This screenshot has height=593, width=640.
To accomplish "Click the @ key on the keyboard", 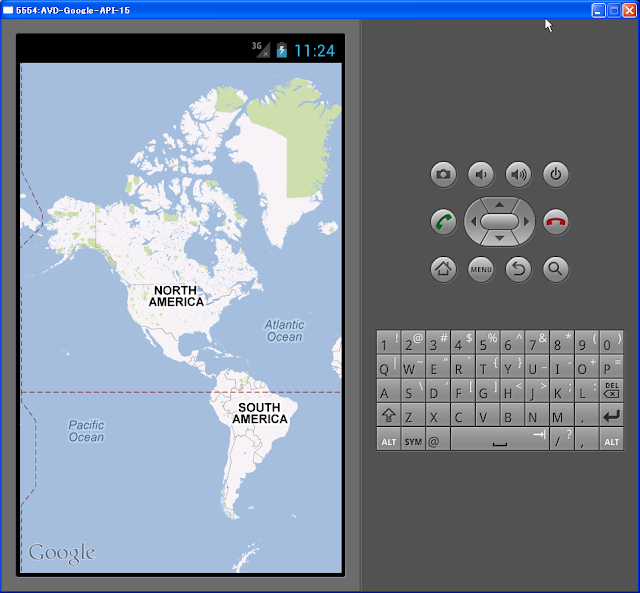I will tap(438, 439).
